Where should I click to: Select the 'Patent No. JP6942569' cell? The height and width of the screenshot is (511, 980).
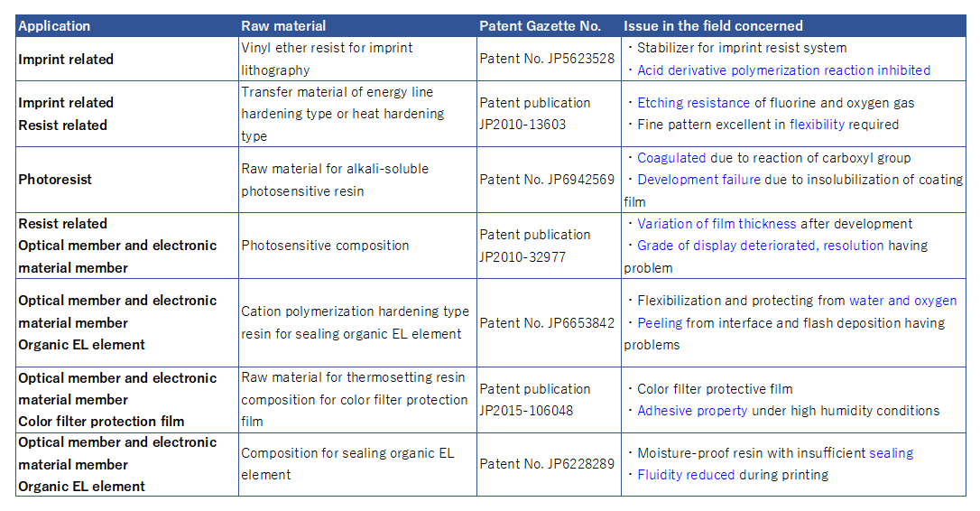point(549,180)
